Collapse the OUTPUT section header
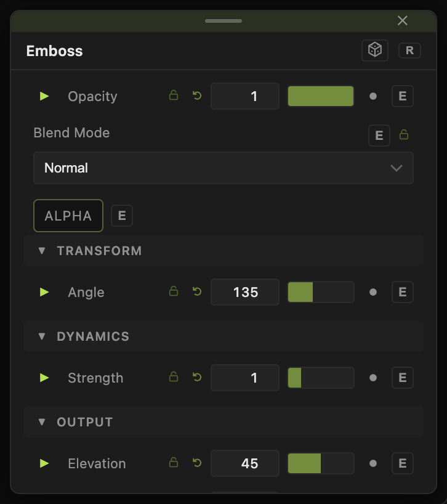This screenshot has width=447, height=504. pos(223,422)
